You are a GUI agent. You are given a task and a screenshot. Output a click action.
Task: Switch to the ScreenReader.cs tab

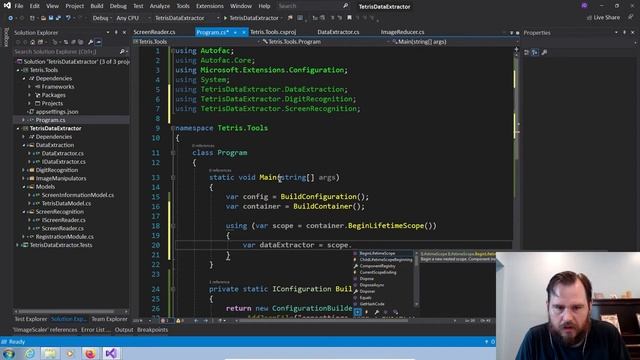coord(154,32)
